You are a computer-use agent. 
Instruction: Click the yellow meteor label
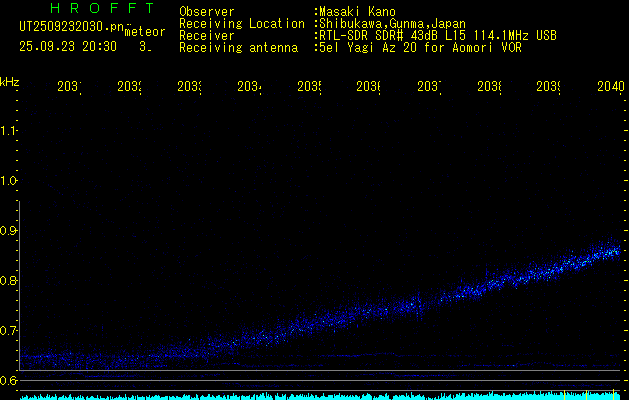click(144, 32)
